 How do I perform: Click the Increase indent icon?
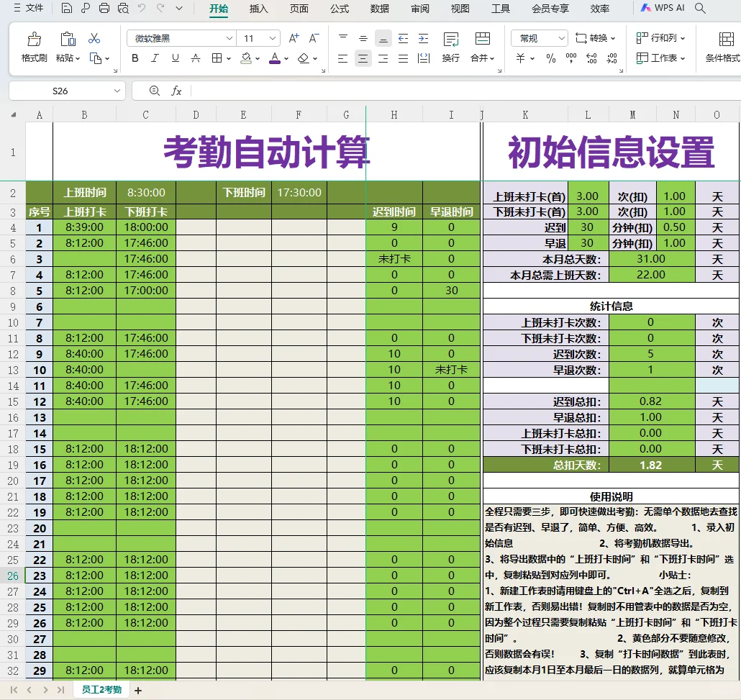point(424,38)
